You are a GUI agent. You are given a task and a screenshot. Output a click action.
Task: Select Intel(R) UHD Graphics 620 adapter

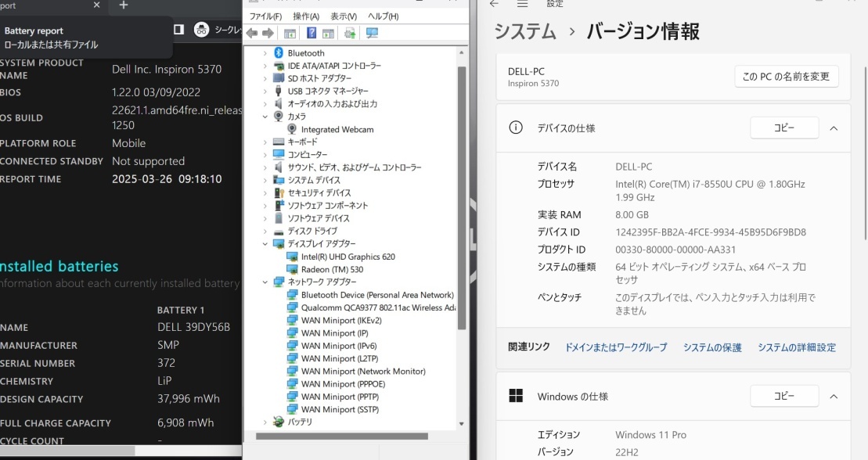click(x=348, y=257)
